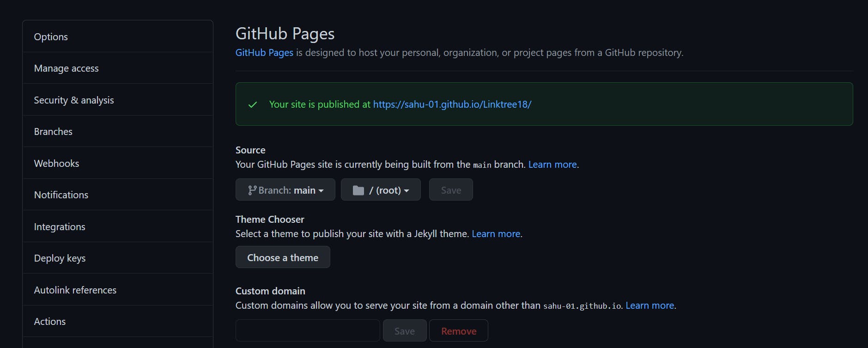Click the folder icon next to / (root)
This screenshot has width=868, height=348.
coord(358,190)
